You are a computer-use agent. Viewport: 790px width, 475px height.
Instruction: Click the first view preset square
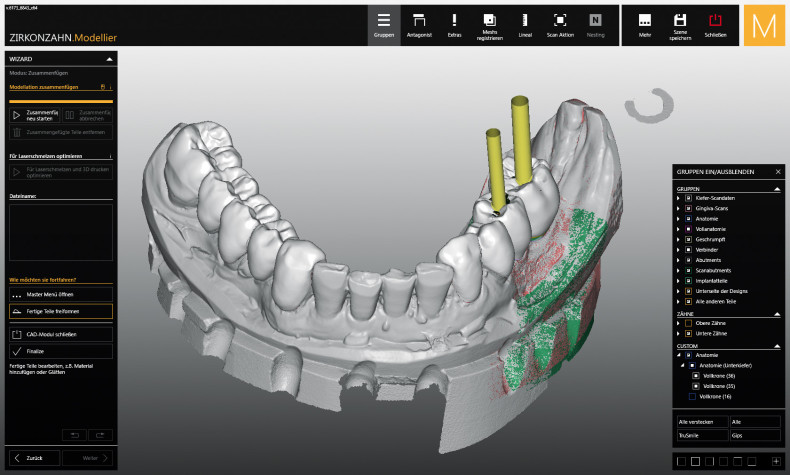click(x=682, y=461)
